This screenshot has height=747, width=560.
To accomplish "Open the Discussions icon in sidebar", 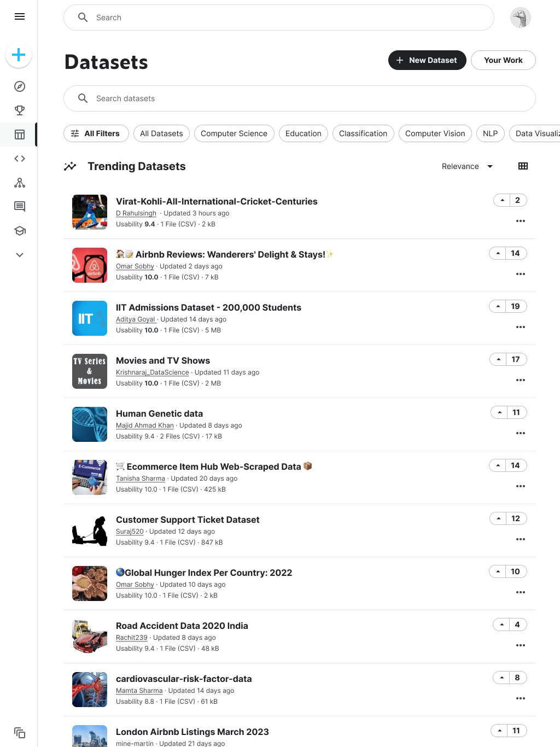I will click(x=20, y=206).
